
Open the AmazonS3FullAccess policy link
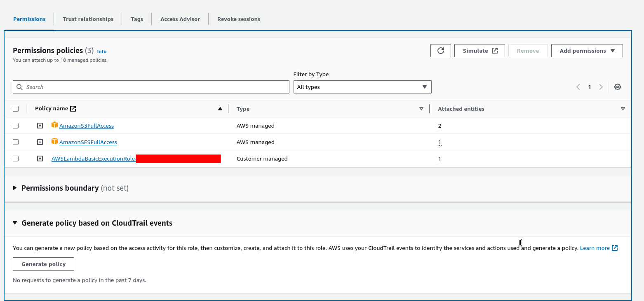click(87, 126)
